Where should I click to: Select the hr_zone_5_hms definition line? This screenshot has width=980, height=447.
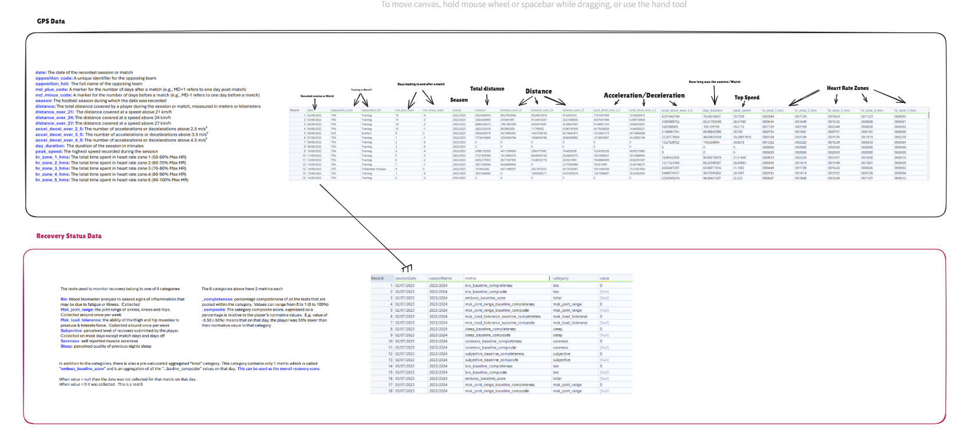coord(112,180)
